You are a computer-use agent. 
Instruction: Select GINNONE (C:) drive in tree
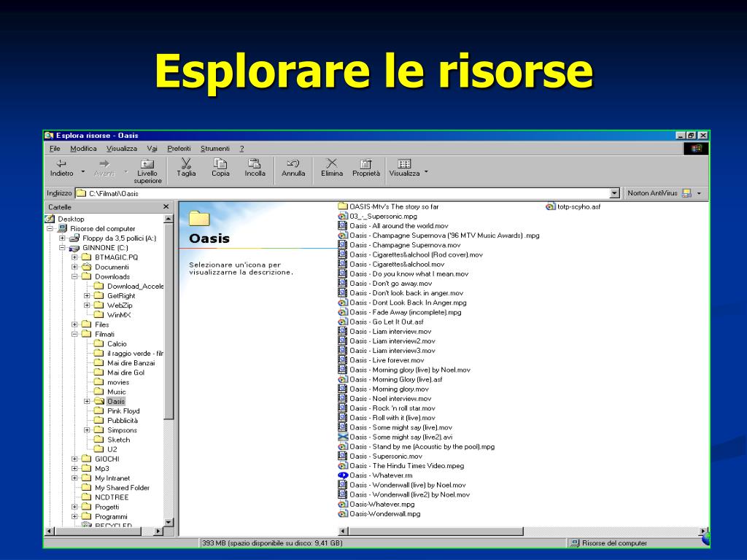tap(105, 248)
